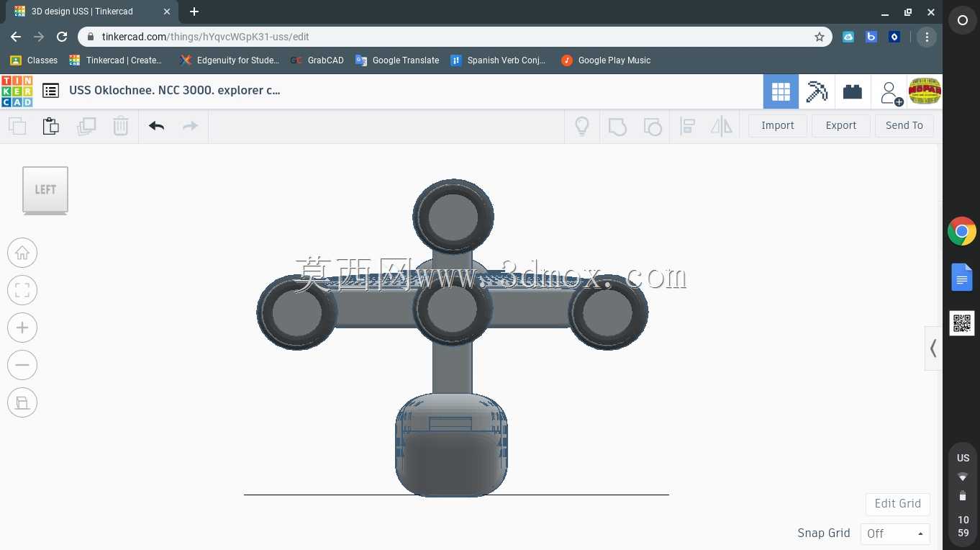
Task: Open the Tinkercad | Create bookmark
Action: click(117, 60)
